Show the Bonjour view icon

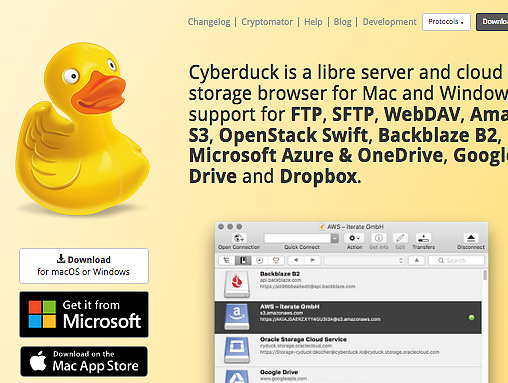coord(276,260)
